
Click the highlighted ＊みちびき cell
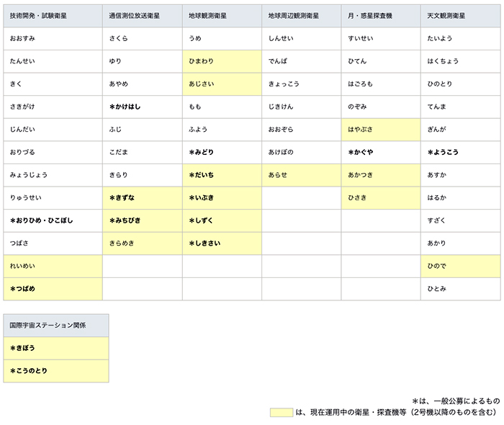coord(143,221)
